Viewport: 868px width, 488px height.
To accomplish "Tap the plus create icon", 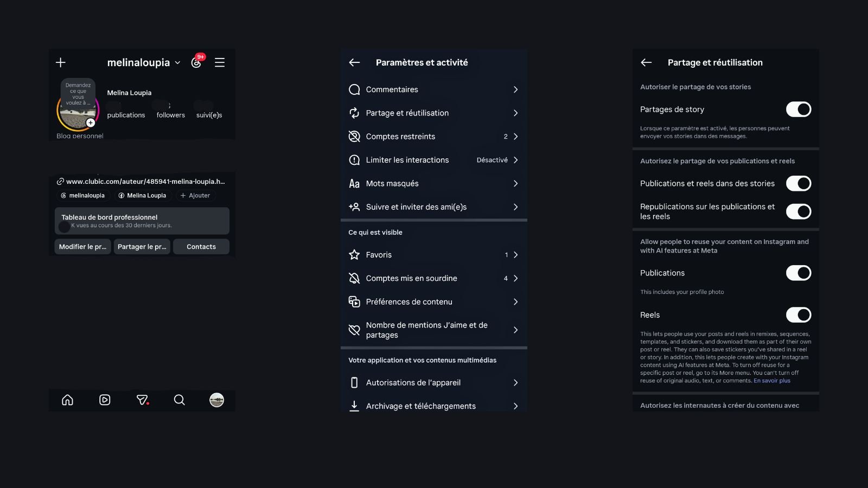I will [x=61, y=62].
